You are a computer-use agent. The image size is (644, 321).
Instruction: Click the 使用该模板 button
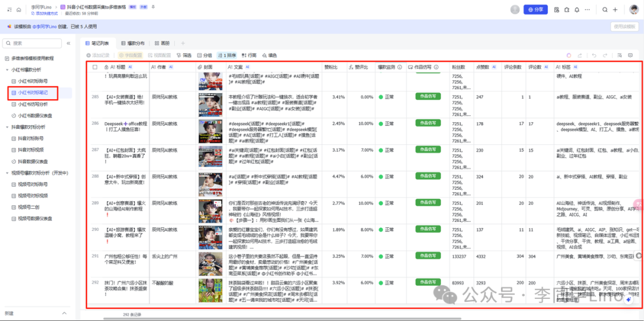(624, 26)
